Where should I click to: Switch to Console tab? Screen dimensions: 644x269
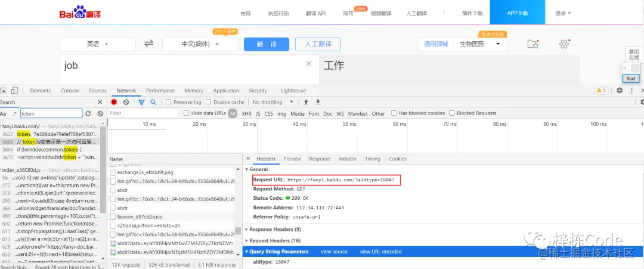point(70,90)
